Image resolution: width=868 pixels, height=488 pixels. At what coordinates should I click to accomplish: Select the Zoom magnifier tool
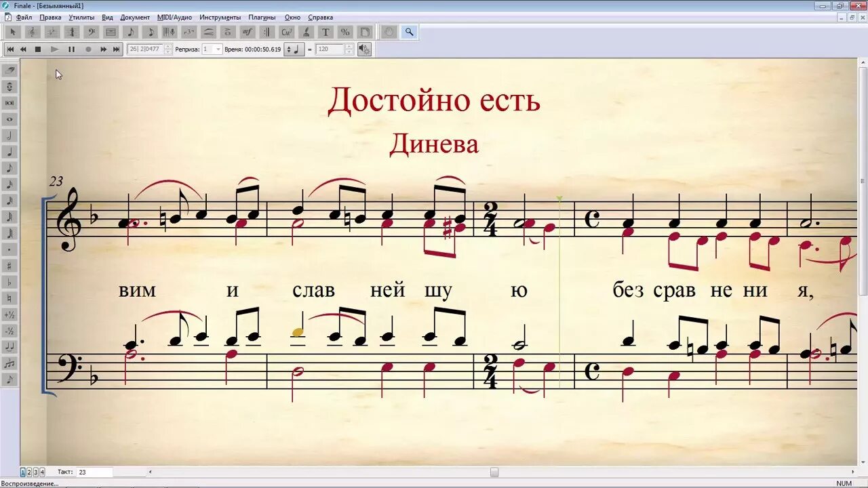(409, 32)
